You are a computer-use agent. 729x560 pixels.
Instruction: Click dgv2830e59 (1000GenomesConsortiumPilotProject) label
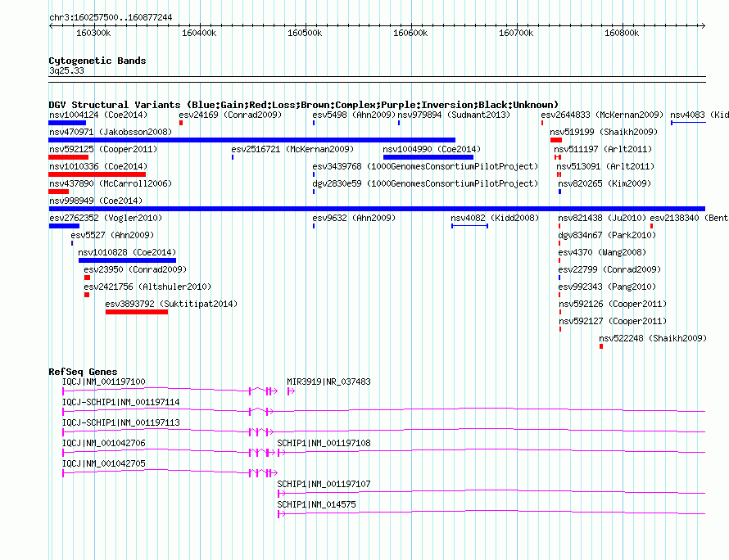click(425, 183)
